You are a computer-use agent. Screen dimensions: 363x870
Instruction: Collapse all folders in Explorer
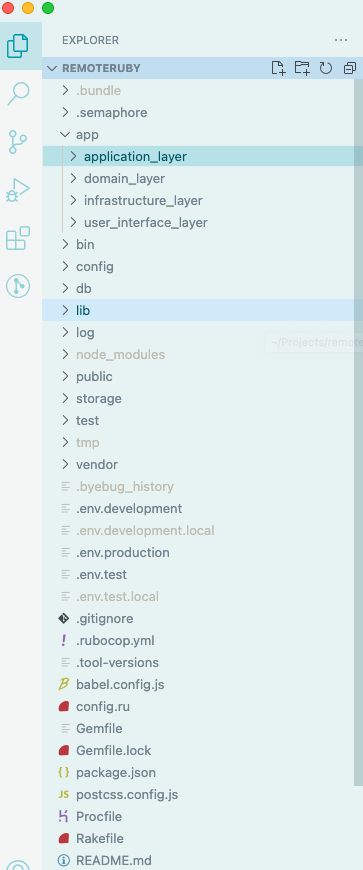tap(350, 68)
